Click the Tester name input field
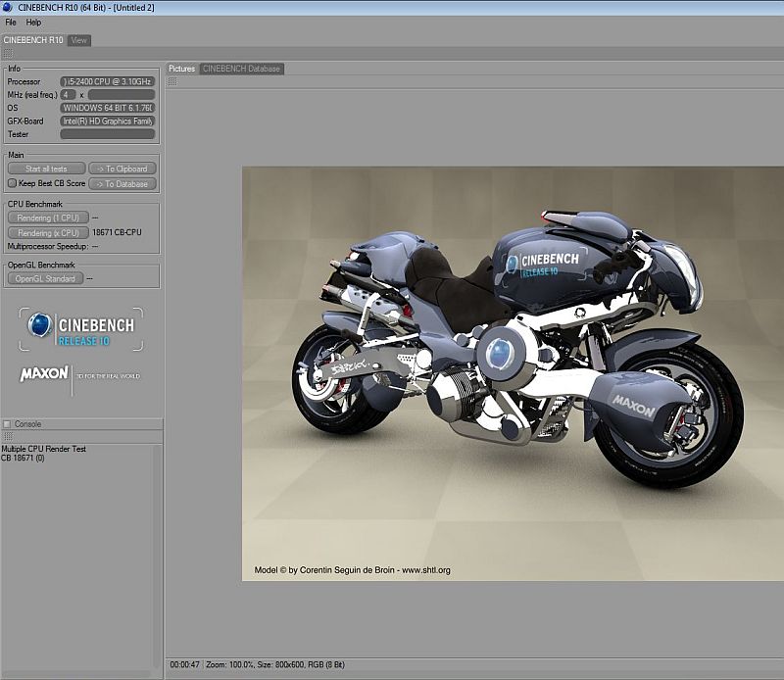The height and width of the screenshot is (680, 784). click(x=108, y=134)
